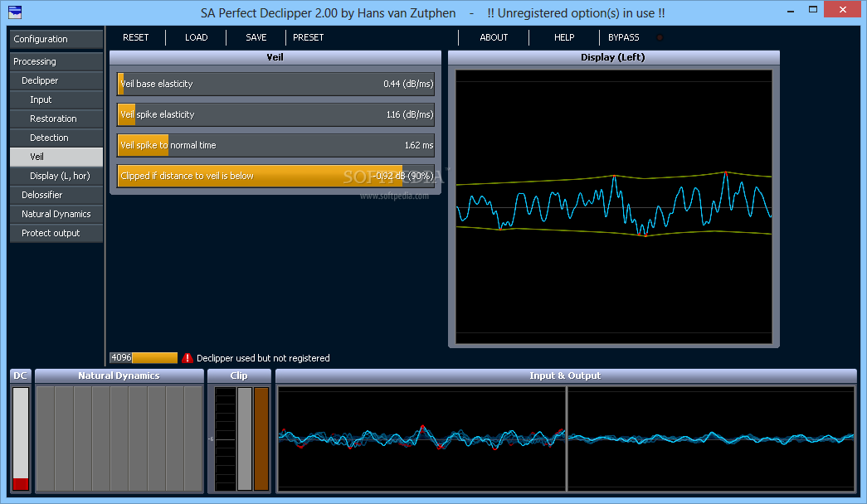Select the Processing section
Viewport: 867px width, 504px height.
tap(56, 61)
